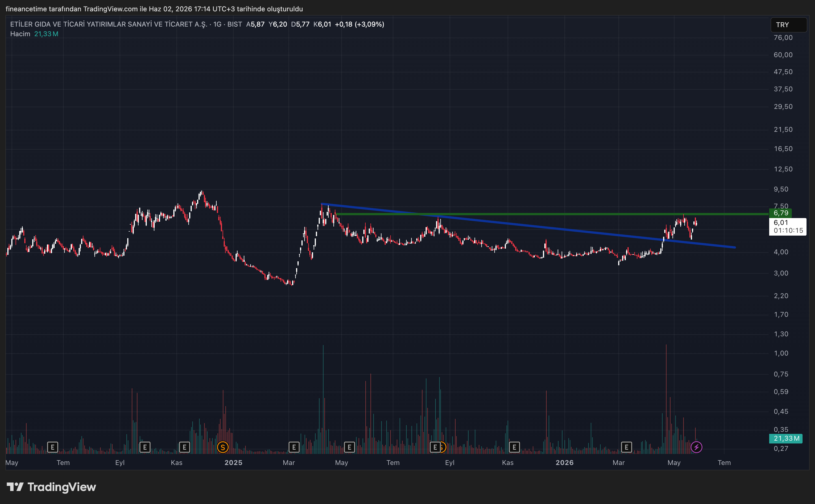Screen dimensions: 815x504
Task: Click the close value K6,01
Action: [x=322, y=24]
